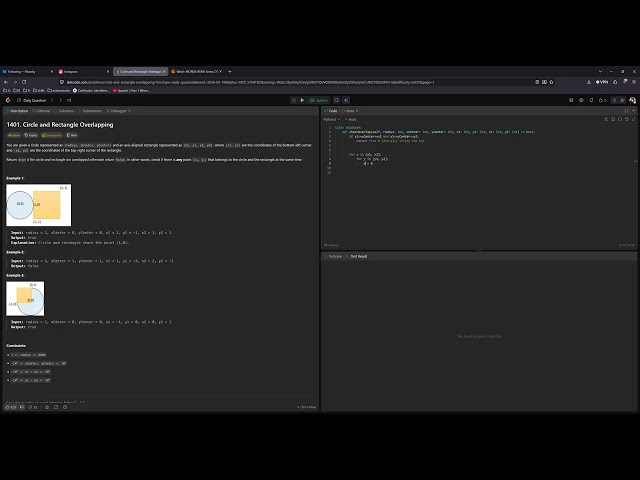Show the streak fire counter
The width and height of the screenshot is (640, 480).
coord(602,100)
